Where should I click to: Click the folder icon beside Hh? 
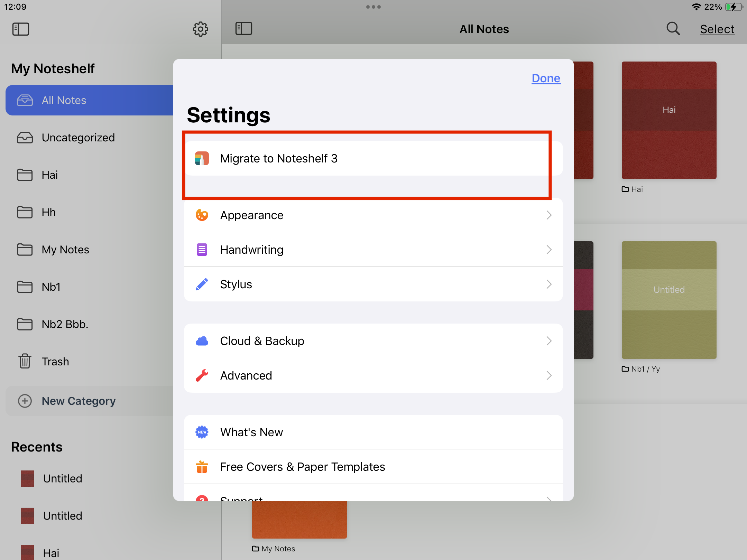coord(25,212)
